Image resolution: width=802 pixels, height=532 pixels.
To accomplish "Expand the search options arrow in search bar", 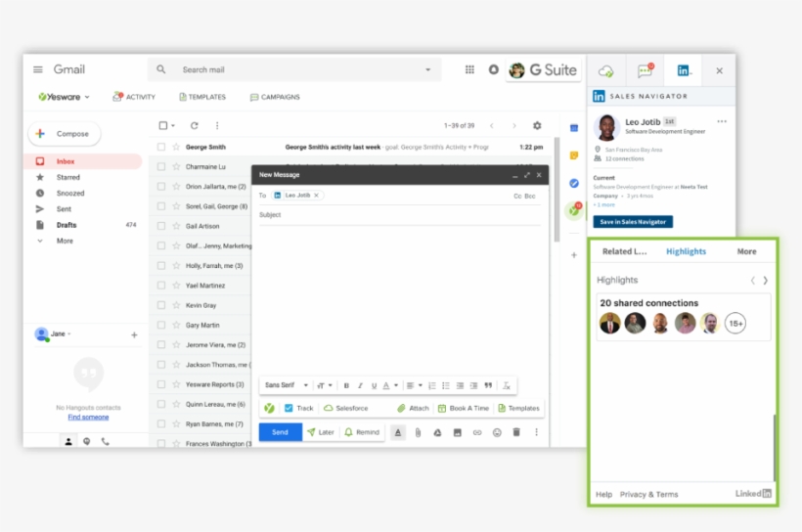I will pos(427,69).
